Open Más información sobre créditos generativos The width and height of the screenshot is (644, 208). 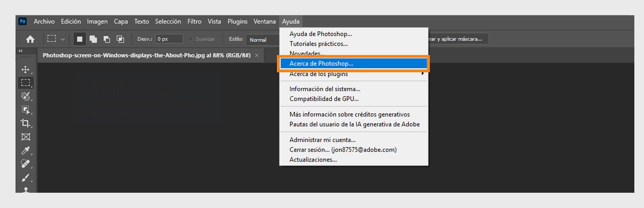pos(353,114)
